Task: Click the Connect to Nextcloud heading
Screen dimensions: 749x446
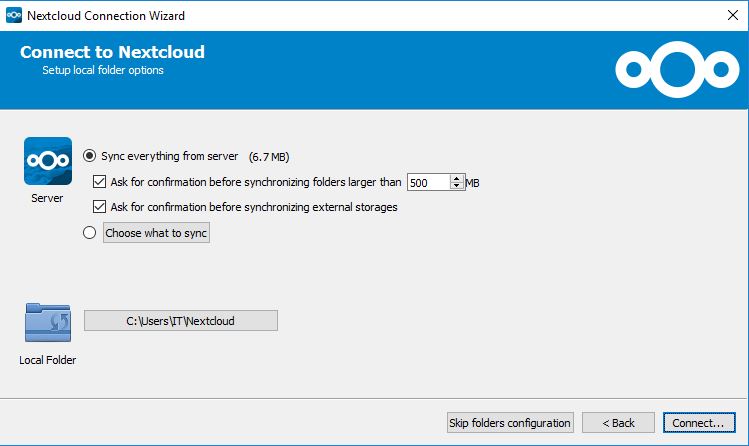Action: 112,52
